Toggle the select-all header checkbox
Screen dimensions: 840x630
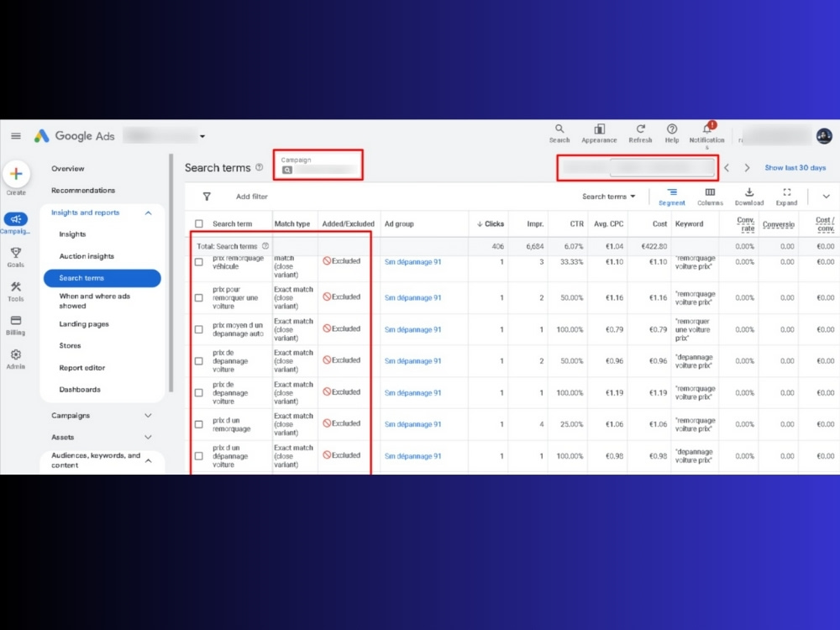pyautogui.click(x=199, y=223)
